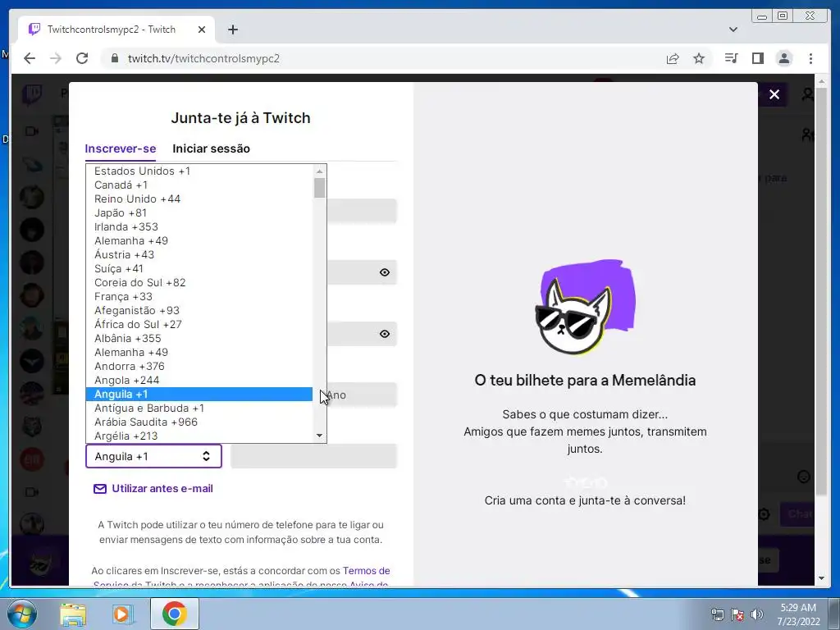Viewport: 840px width, 630px height.
Task: Choose Reino Unido +44 from list
Action: pos(199,199)
